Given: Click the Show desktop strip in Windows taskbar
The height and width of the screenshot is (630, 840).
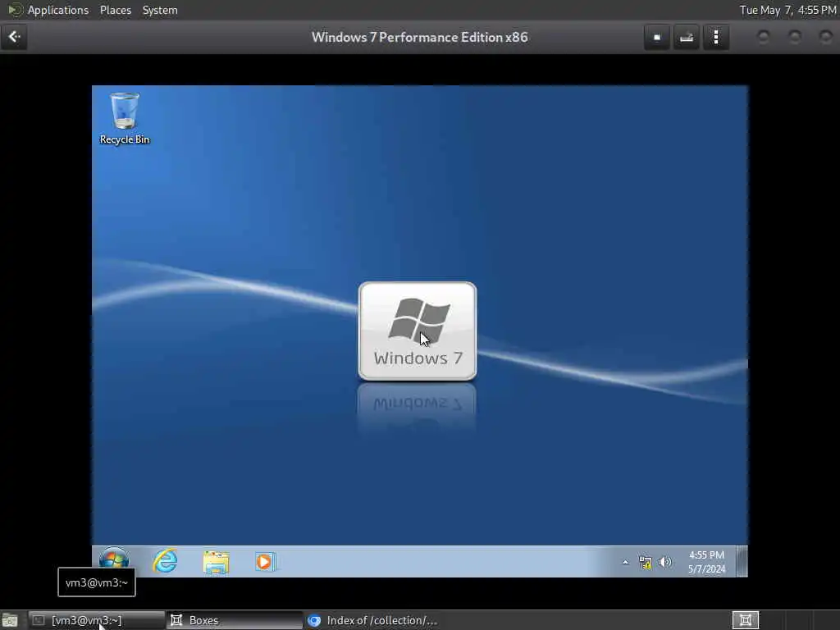Looking at the screenshot, I should point(742,561).
